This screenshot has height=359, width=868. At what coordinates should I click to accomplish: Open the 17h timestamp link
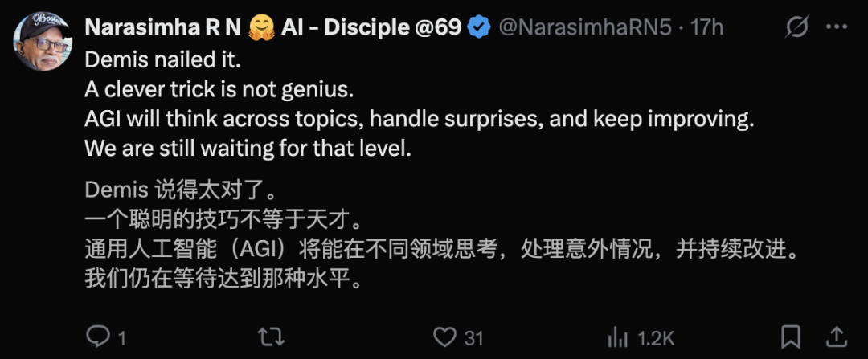pyautogui.click(x=707, y=27)
